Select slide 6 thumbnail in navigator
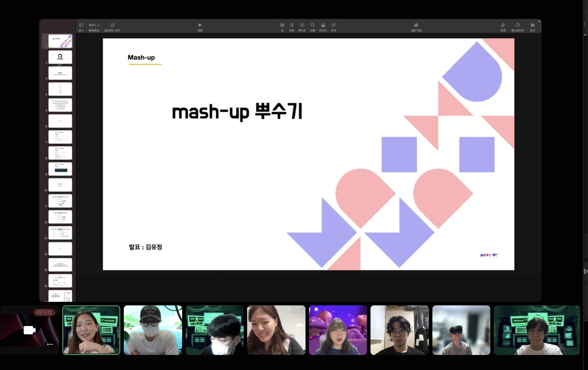This screenshot has height=370, width=588. click(x=60, y=121)
